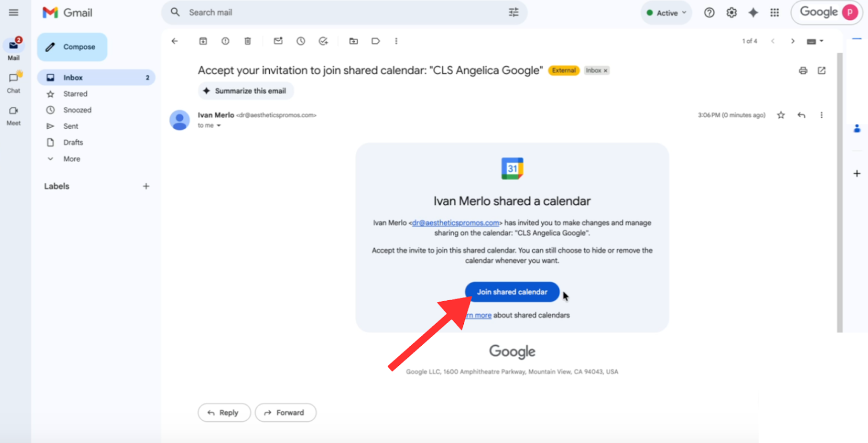Open Meet in the sidebar

click(x=14, y=115)
